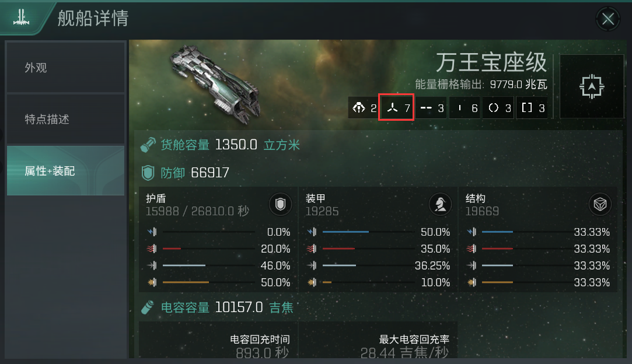Image resolution: width=632 pixels, height=364 pixels.
Task: Click the dashed-line slot icon showing 3
Action: (431, 108)
